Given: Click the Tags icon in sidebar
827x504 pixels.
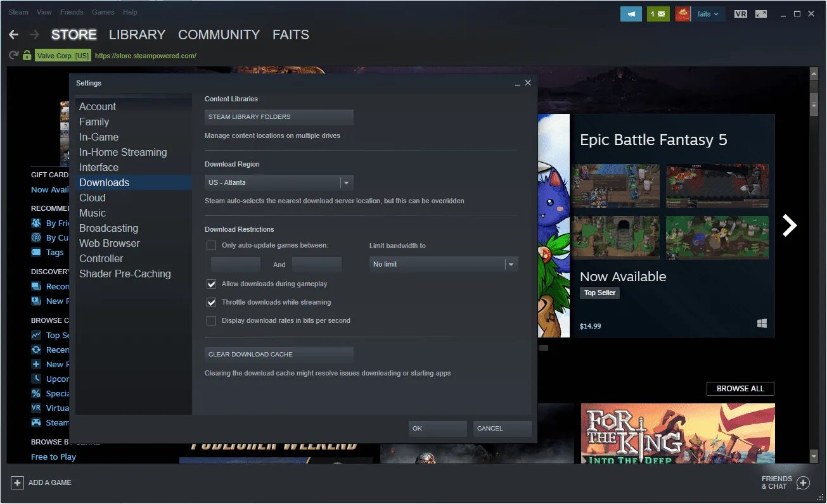Looking at the screenshot, I should pyautogui.click(x=36, y=252).
